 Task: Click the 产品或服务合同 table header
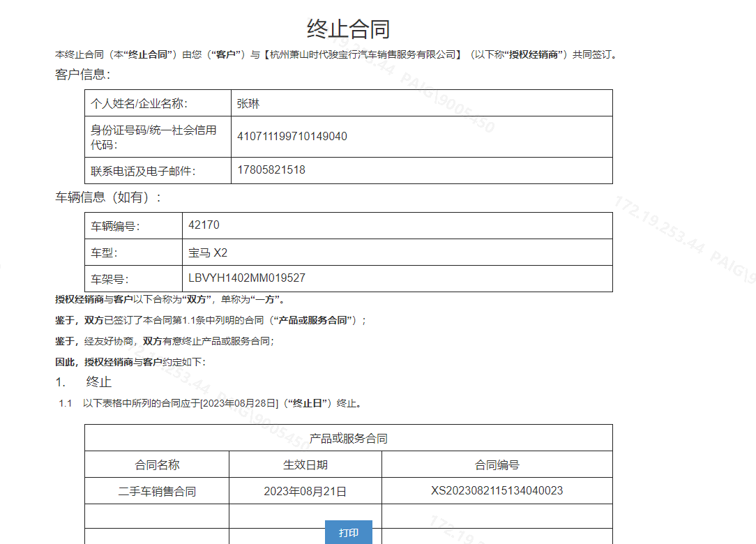349,438
